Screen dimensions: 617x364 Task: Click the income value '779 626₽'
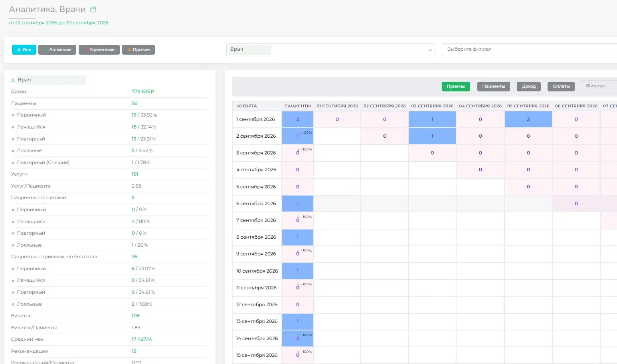(x=142, y=91)
